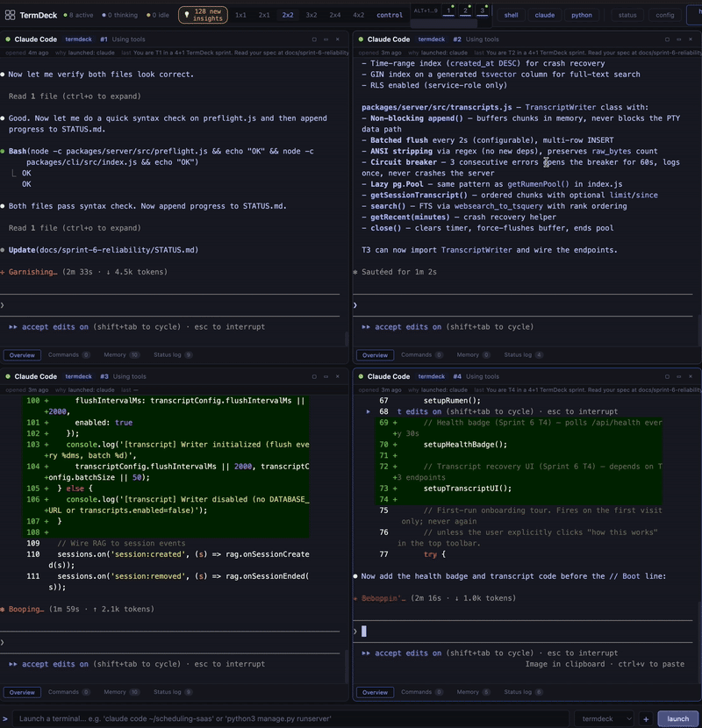Screen dimensions: 702x728
Task: Open the Status log tab in panel #4
Action: click(523, 692)
